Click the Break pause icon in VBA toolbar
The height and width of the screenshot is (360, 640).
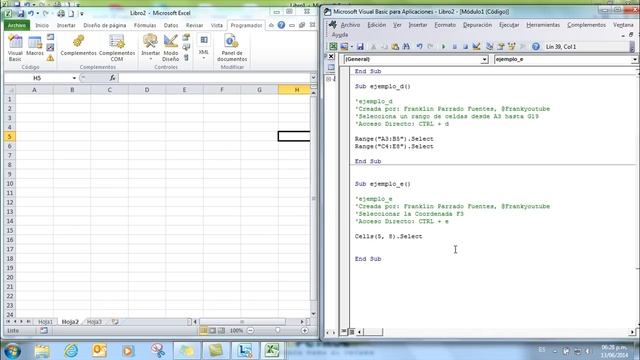454,47
